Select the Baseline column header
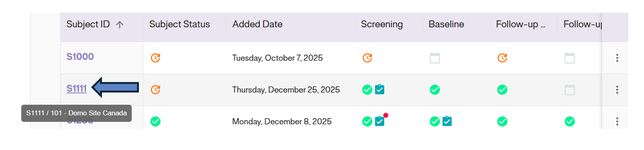 [x=446, y=25]
